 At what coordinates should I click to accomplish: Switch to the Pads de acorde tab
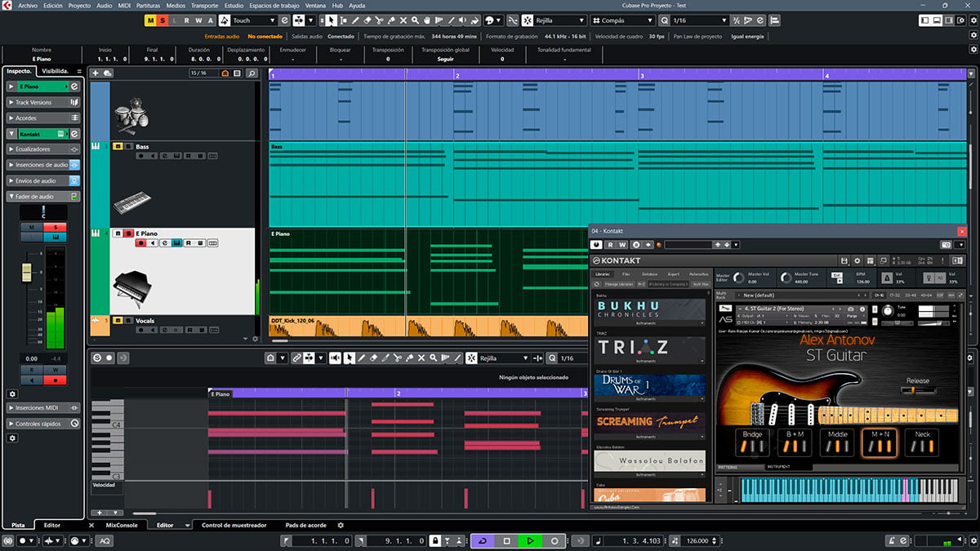coord(305,525)
